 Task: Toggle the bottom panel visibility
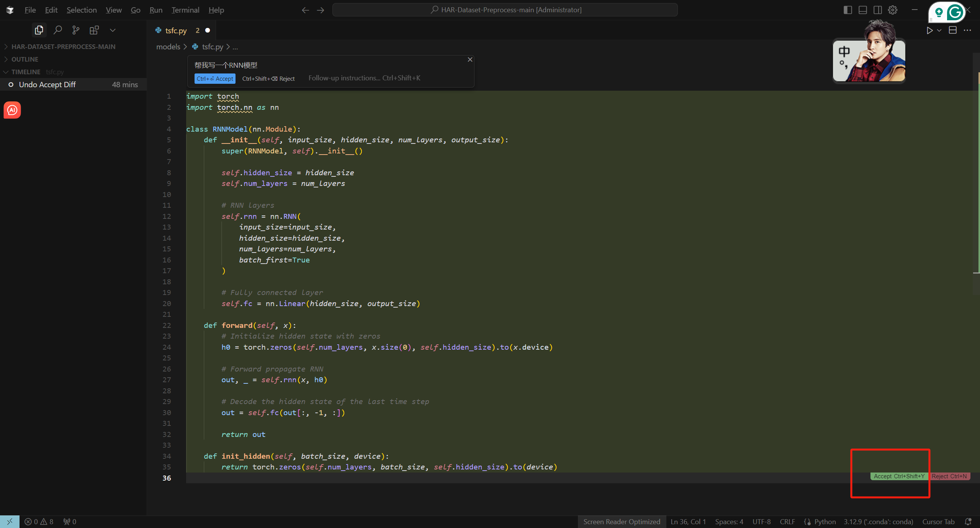pyautogui.click(x=862, y=10)
